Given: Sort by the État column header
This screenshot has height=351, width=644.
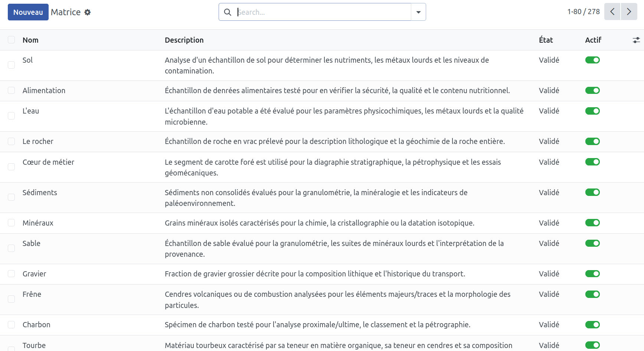Looking at the screenshot, I should click(546, 40).
